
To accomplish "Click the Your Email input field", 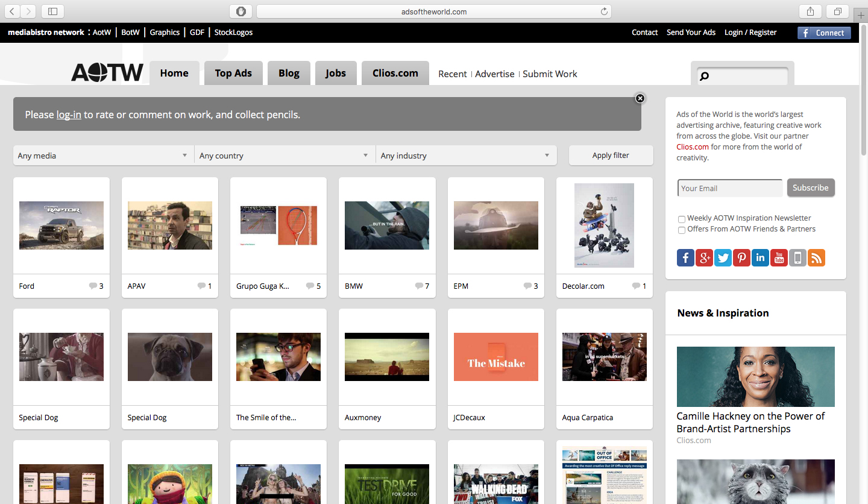I will pos(730,188).
